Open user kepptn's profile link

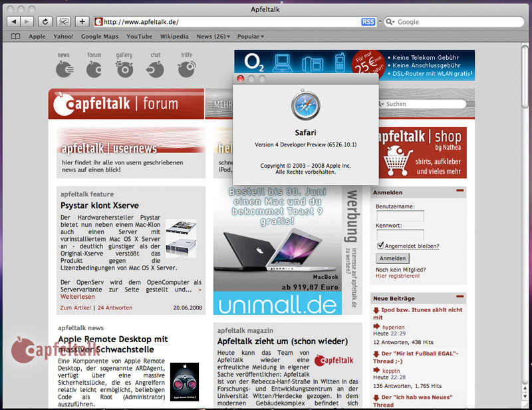391,371
